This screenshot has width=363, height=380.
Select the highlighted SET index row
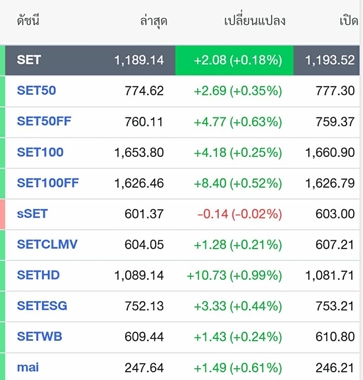point(182,60)
